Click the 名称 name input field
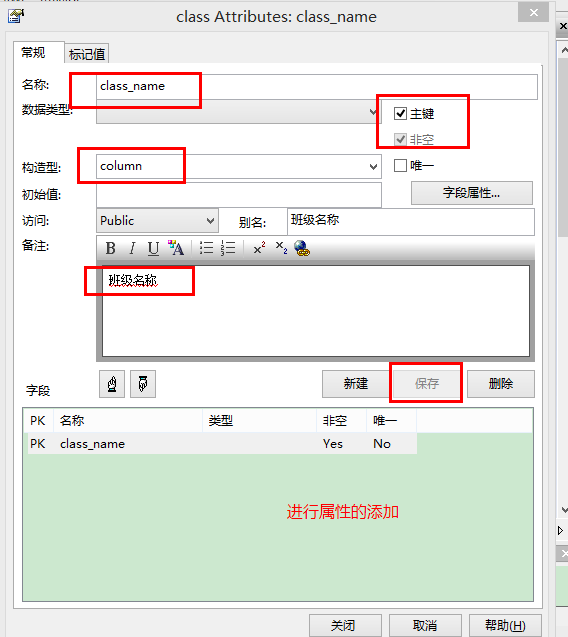Screen dimensions: 568x637 [317, 87]
